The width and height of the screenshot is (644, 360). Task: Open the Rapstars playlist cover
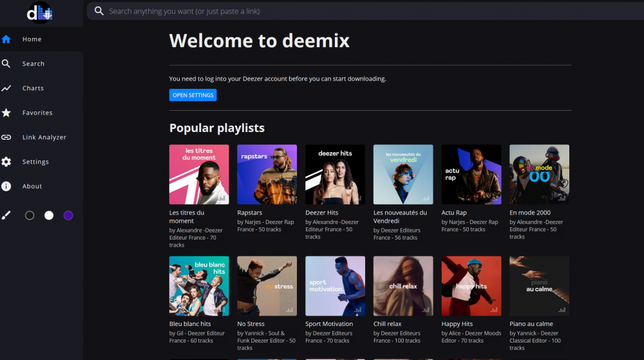pyautogui.click(x=267, y=175)
